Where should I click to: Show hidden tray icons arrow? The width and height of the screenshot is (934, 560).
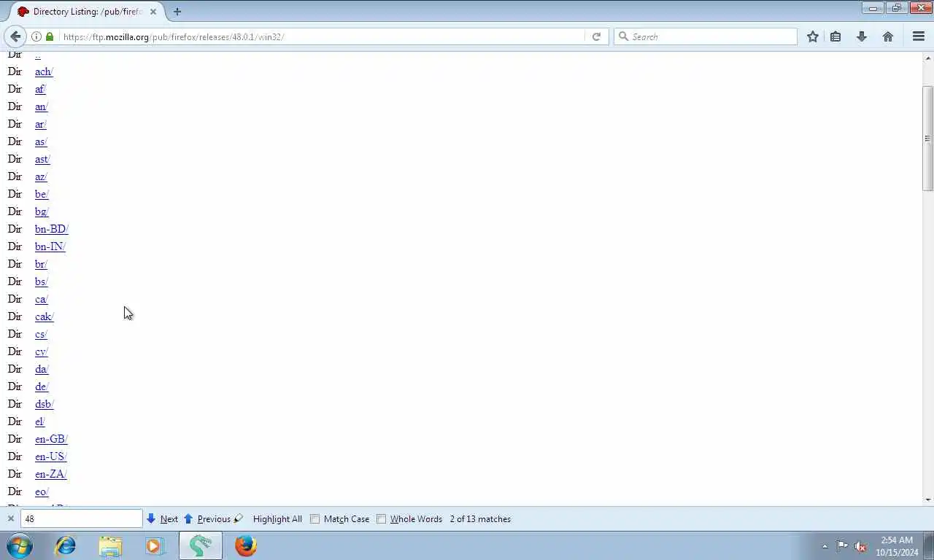[825, 546]
